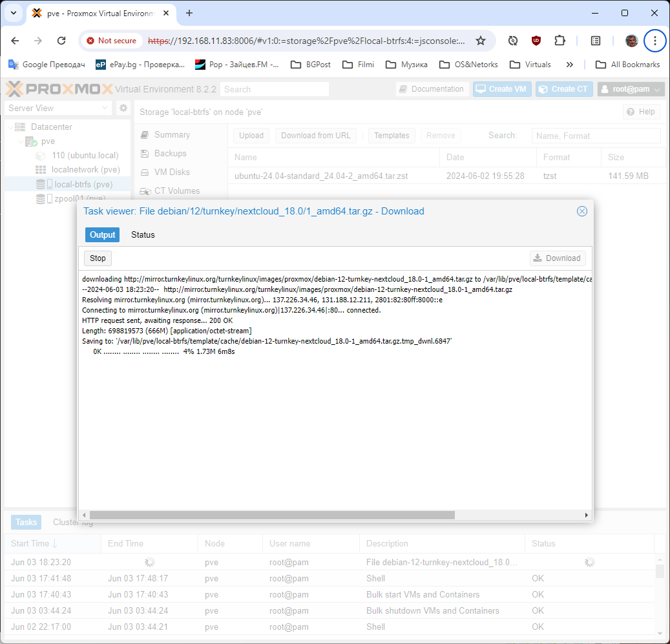Stop the running download task
The width and height of the screenshot is (670, 644).
[98, 258]
